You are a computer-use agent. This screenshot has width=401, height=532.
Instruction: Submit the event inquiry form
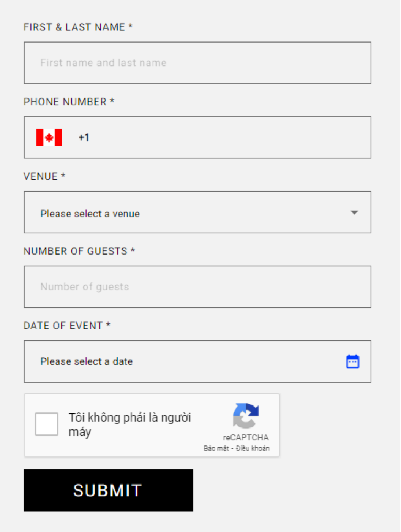(108, 490)
